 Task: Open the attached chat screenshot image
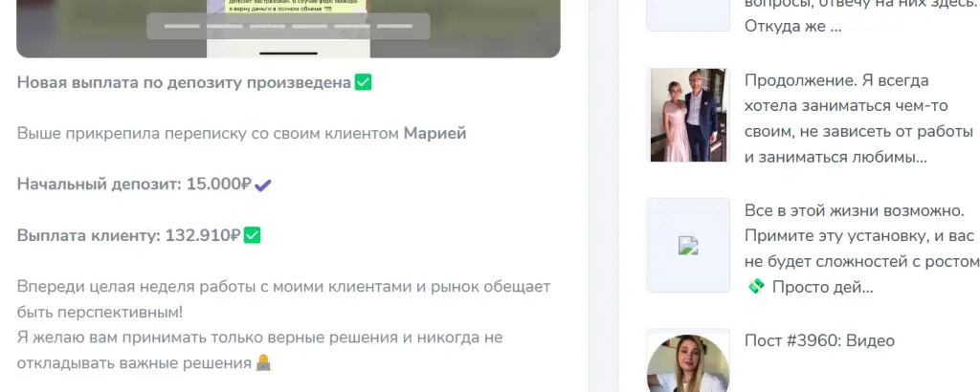288,29
